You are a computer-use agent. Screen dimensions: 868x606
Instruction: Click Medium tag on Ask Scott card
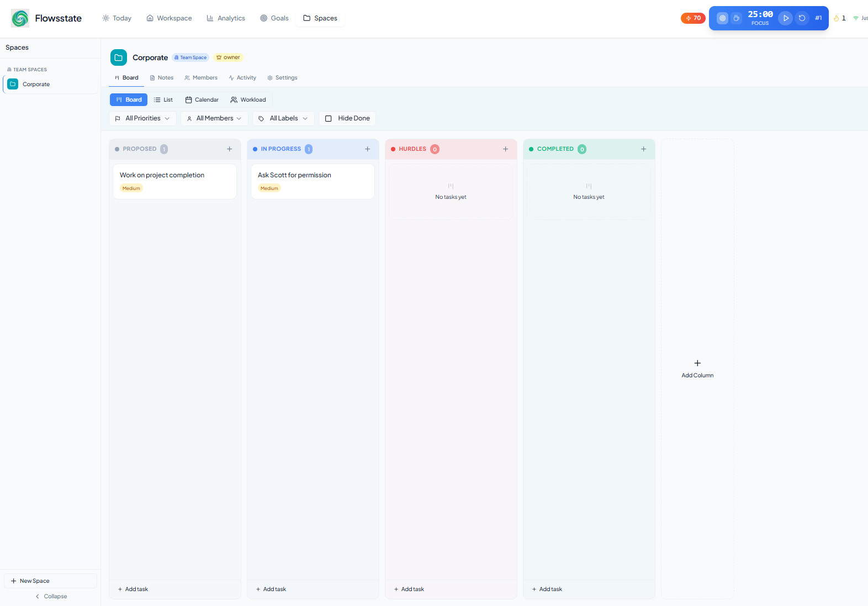(x=269, y=188)
